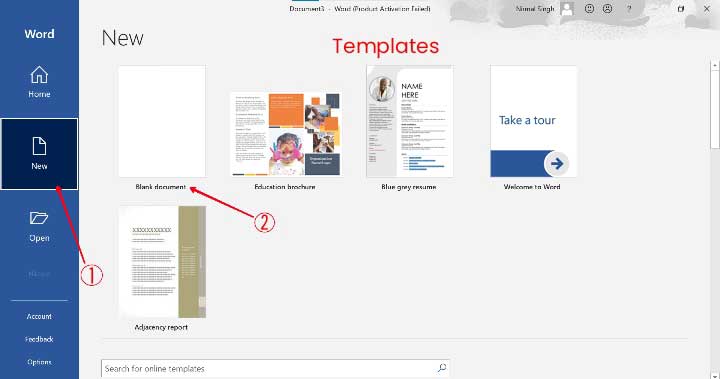Select the New page icon
The image size is (720, 379).
(39, 146)
